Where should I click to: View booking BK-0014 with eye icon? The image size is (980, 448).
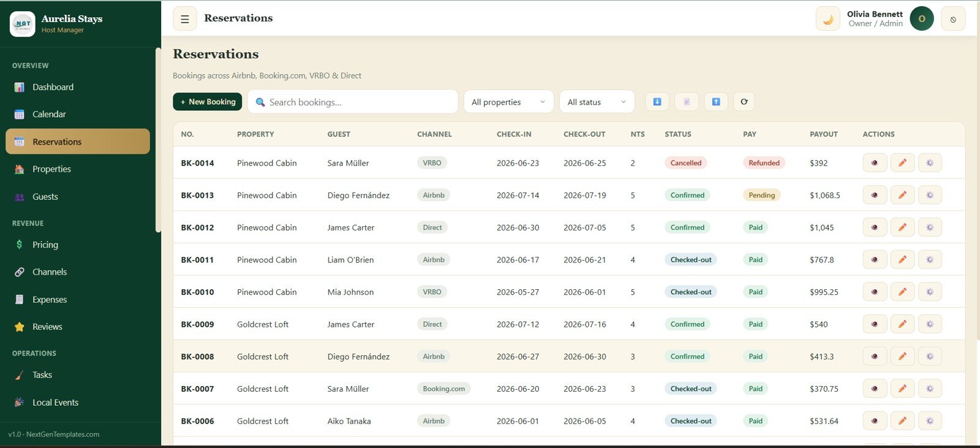pyautogui.click(x=875, y=163)
